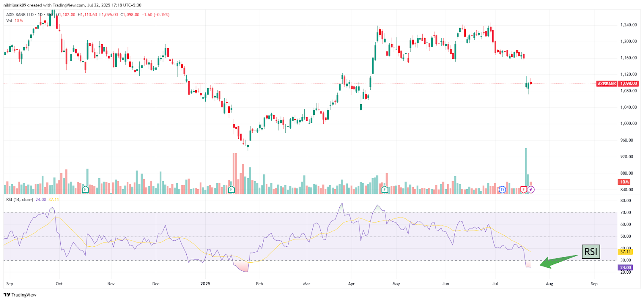Click the green earnings marker in mid-October
644x301 pixels.
coord(85,190)
